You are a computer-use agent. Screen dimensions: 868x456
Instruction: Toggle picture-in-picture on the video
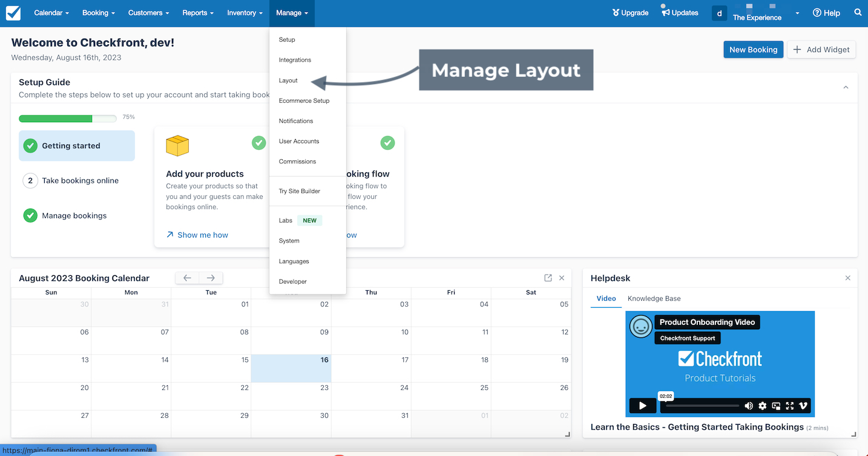776,406
